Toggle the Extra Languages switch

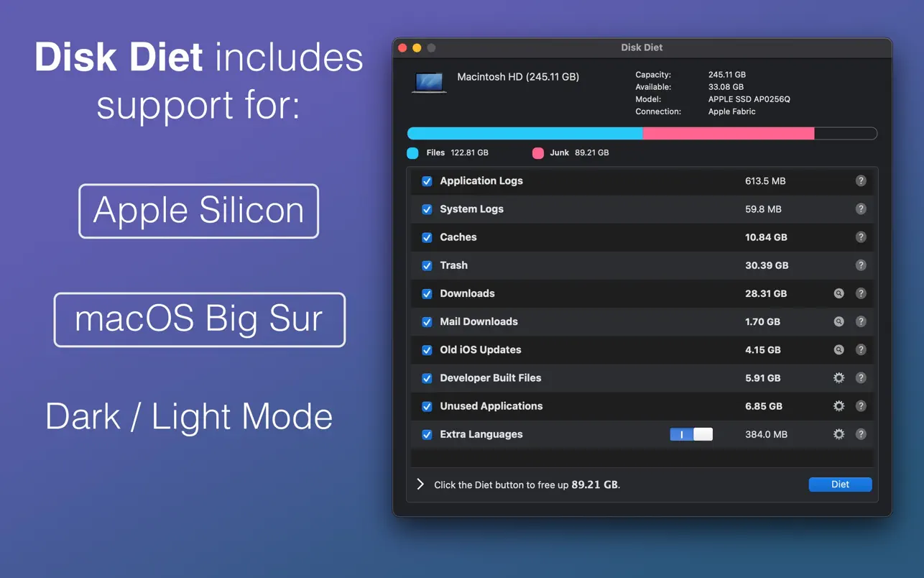(x=691, y=434)
